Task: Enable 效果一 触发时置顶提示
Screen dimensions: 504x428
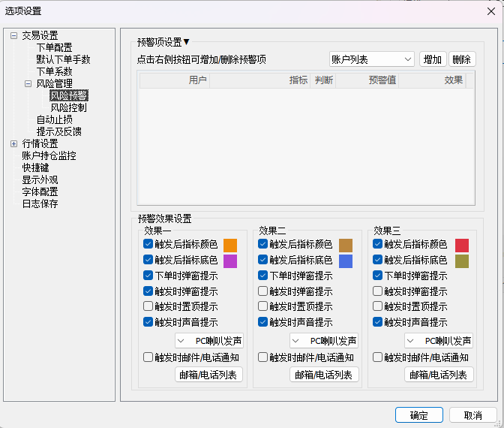Action: (148, 306)
